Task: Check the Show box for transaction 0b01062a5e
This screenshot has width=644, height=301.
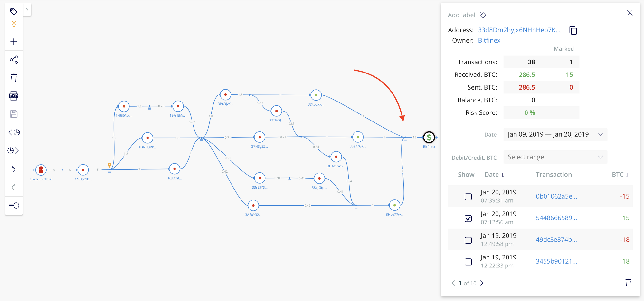Action: click(x=469, y=197)
